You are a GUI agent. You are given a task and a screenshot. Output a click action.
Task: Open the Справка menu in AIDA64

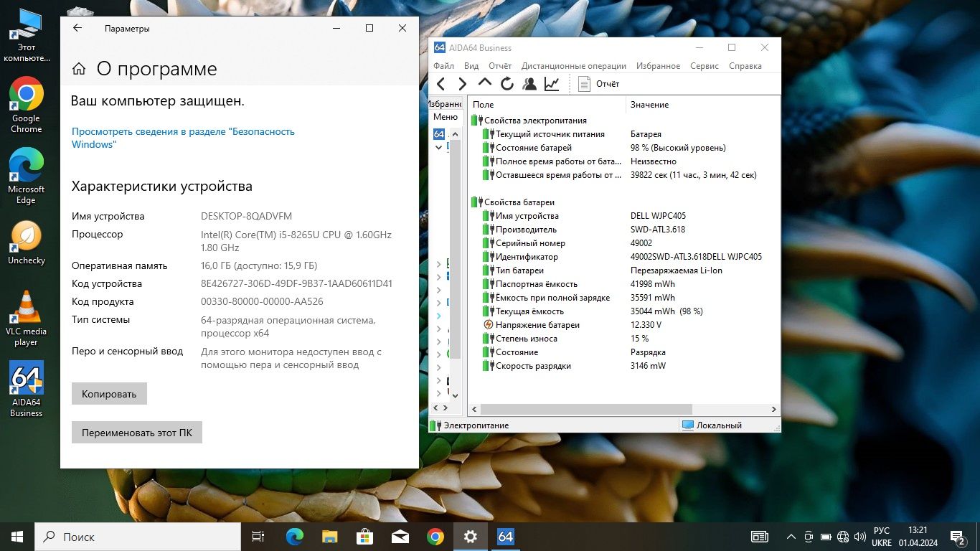click(745, 65)
